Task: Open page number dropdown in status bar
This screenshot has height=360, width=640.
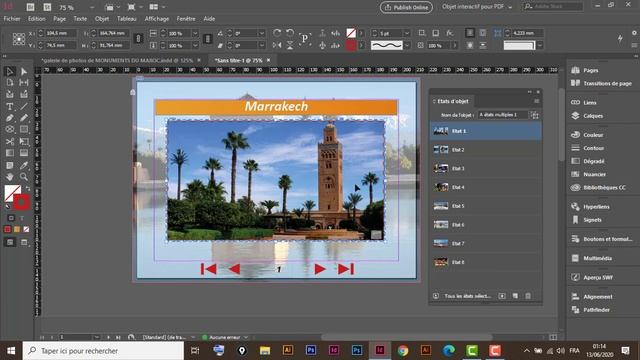Action: [x=96, y=337]
